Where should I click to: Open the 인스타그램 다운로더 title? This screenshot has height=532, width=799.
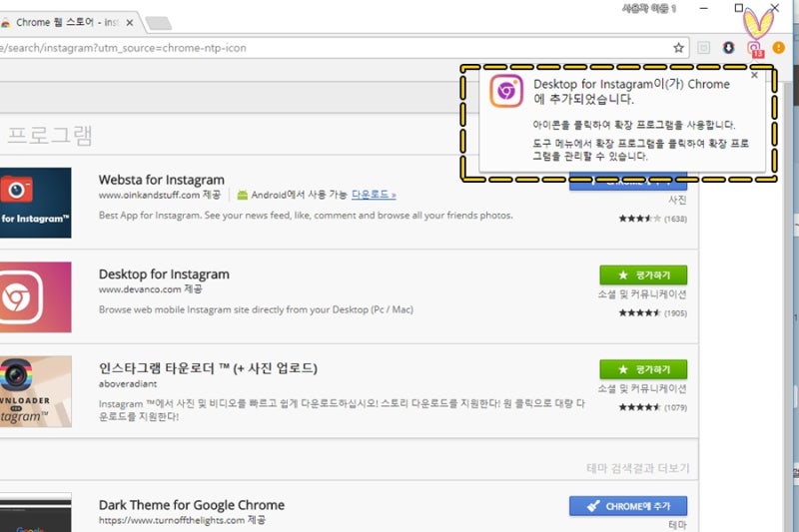[208, 368]
